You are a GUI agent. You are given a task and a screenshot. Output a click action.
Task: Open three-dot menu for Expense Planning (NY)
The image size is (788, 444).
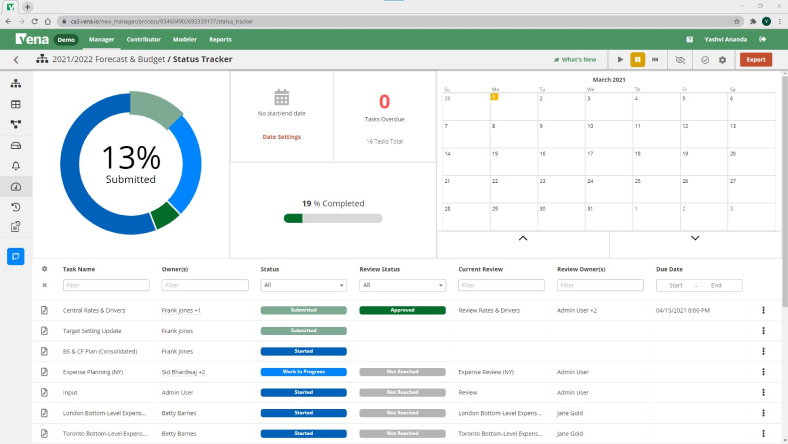[763, 372]
